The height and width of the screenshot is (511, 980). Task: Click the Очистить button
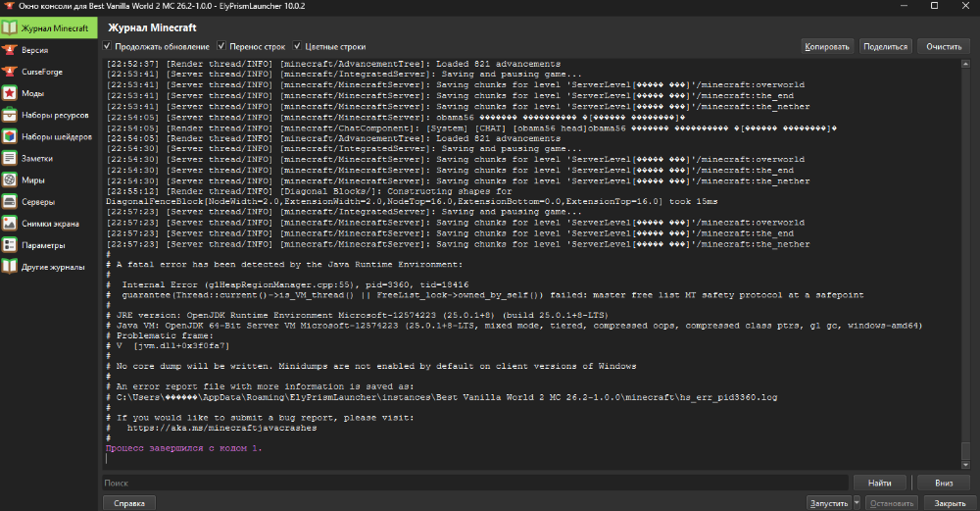[944, 46]
